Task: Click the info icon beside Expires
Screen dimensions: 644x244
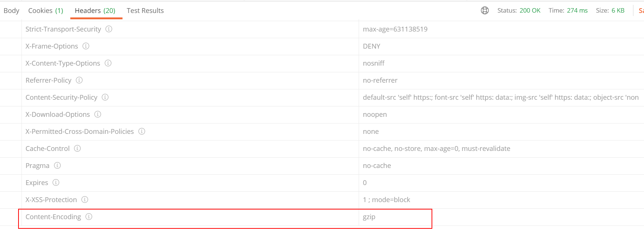Action: pyautogui.click(x=56, y=182)
